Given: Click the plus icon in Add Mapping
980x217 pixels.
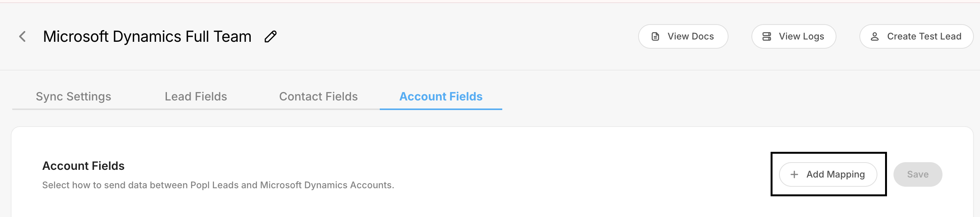Looking at the screenshot, I should pyautogui.click(x=794, y=174).
